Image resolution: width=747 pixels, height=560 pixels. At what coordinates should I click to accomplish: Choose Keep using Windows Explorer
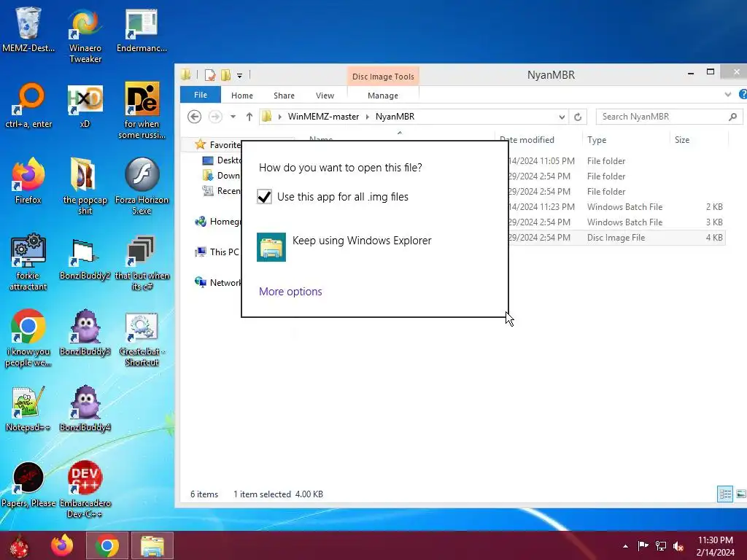374,246
